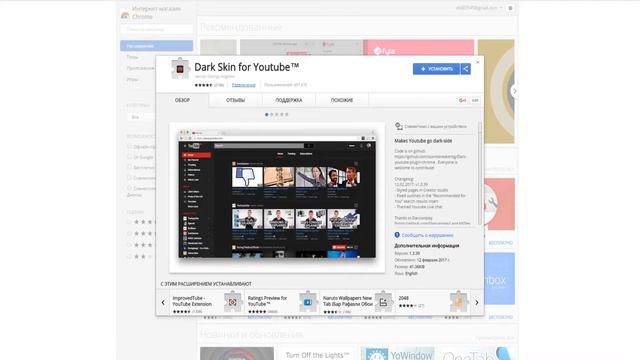Select the third screenshot carousel dot
This screenshot has width=640, height=360.
277,115
